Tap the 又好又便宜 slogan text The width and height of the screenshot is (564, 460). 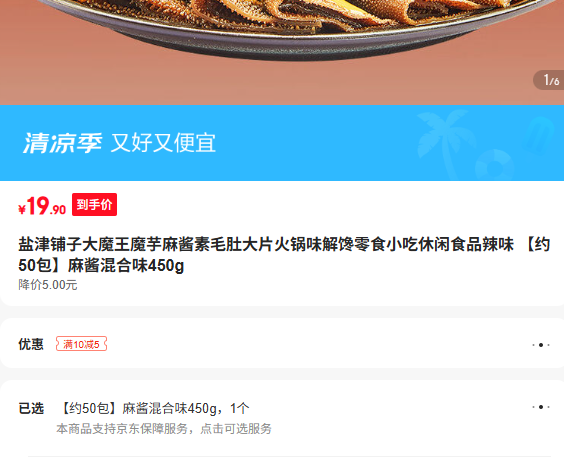[x=163, y=143]
